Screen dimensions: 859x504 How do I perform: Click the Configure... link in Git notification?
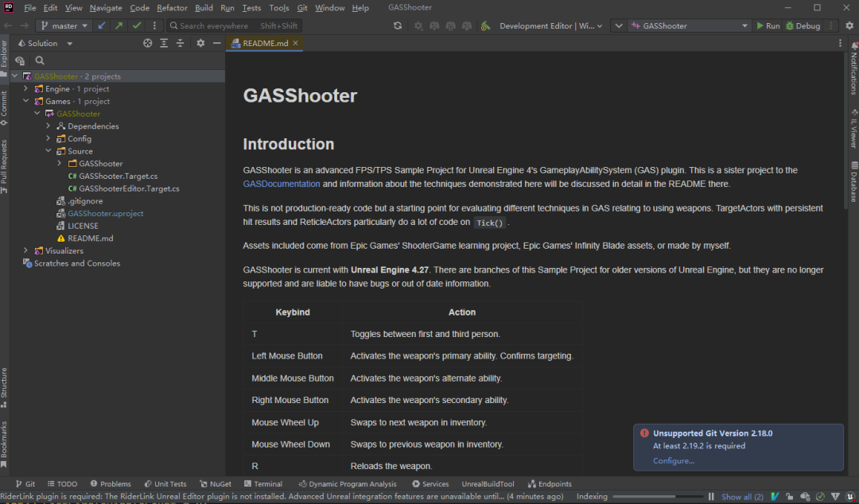674,461
